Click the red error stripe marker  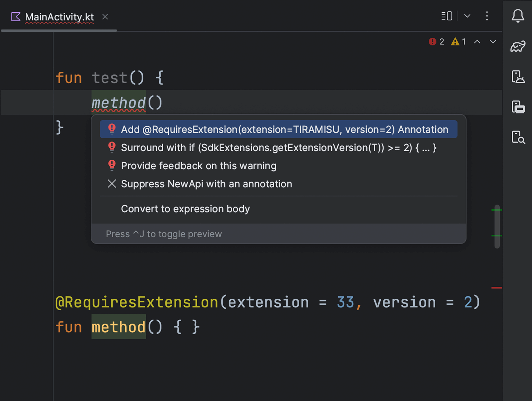click(x=497, y=288)
